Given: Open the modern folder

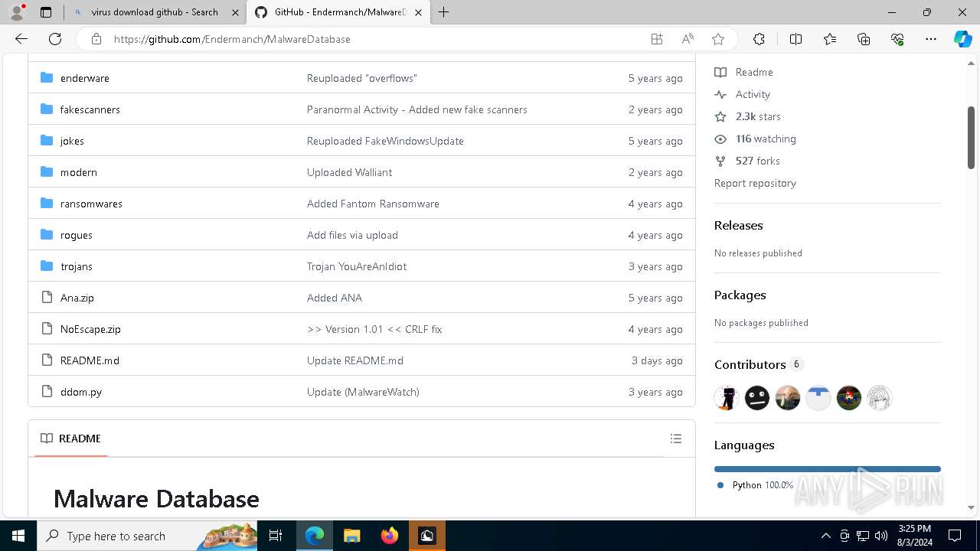Looking at the screenshot, I should (78, 172).
